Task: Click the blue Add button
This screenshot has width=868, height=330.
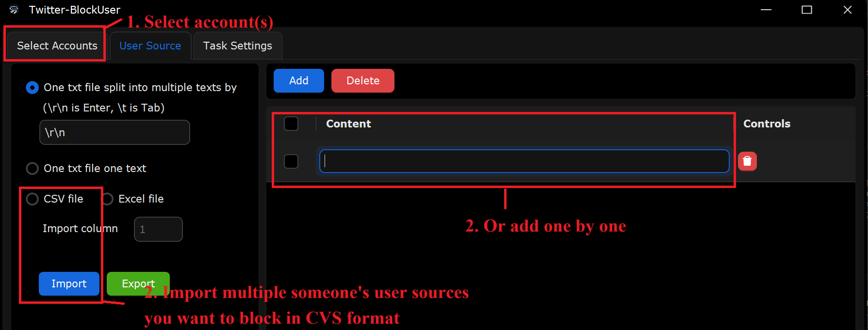Action: 299,80
